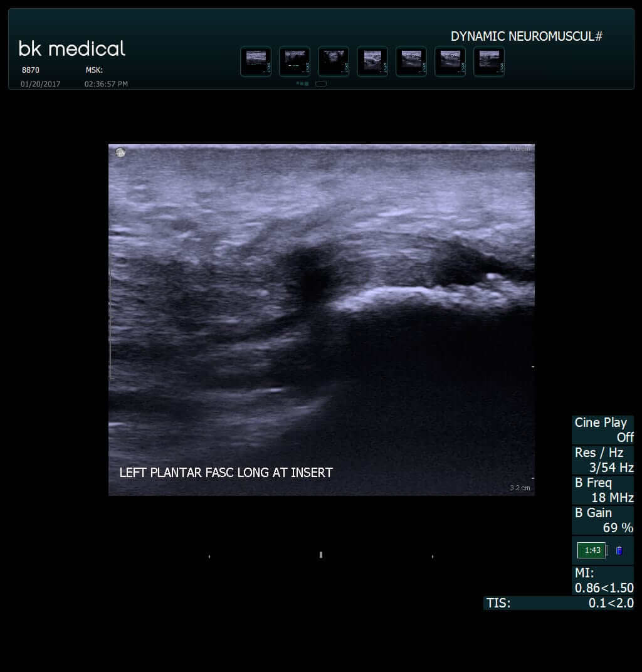View the fifth saved image thumbnail
Screen dimensions: 642x672
pos(411,61)
